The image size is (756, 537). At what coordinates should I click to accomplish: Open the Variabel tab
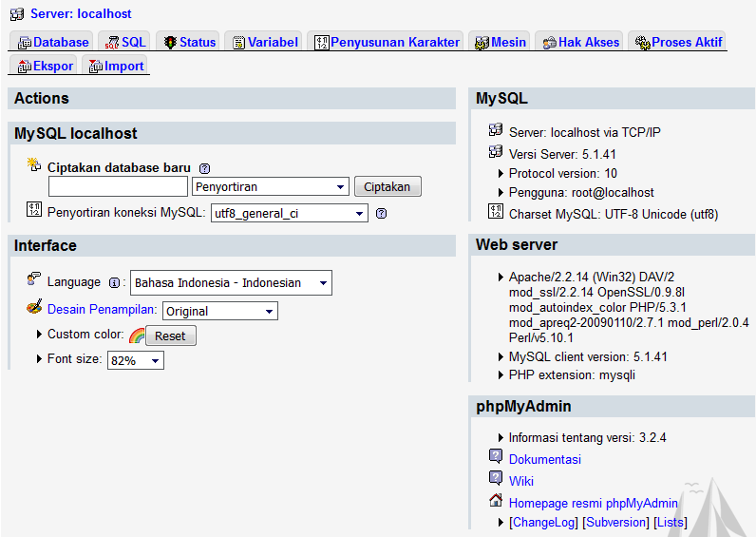tap(265, 43)
